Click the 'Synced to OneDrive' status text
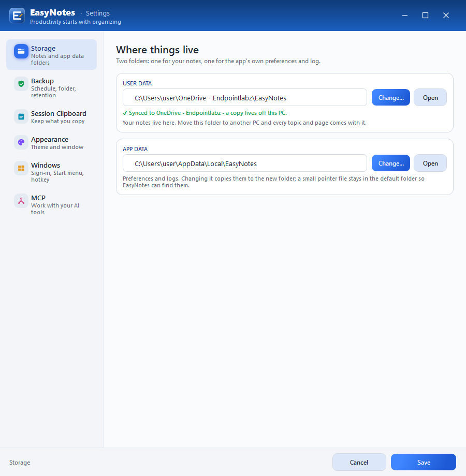466x476 pixels. tap(205, 113)
